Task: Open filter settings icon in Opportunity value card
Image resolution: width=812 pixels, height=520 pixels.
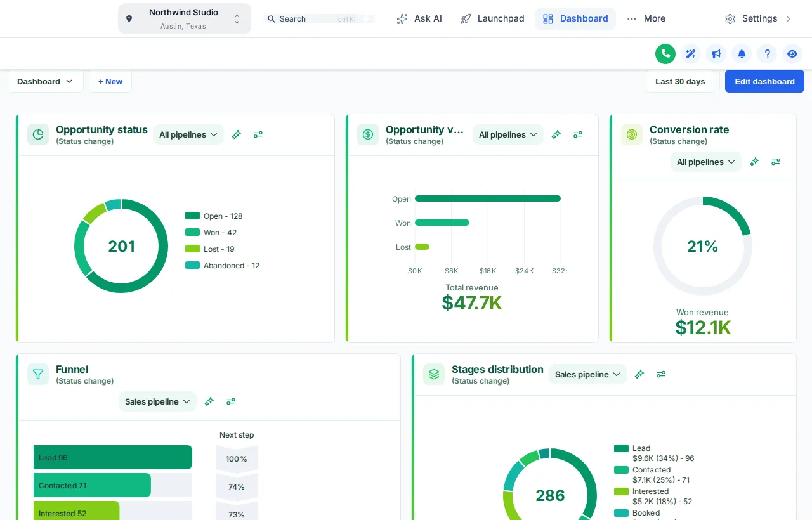Action: click(x=578, y=134)
